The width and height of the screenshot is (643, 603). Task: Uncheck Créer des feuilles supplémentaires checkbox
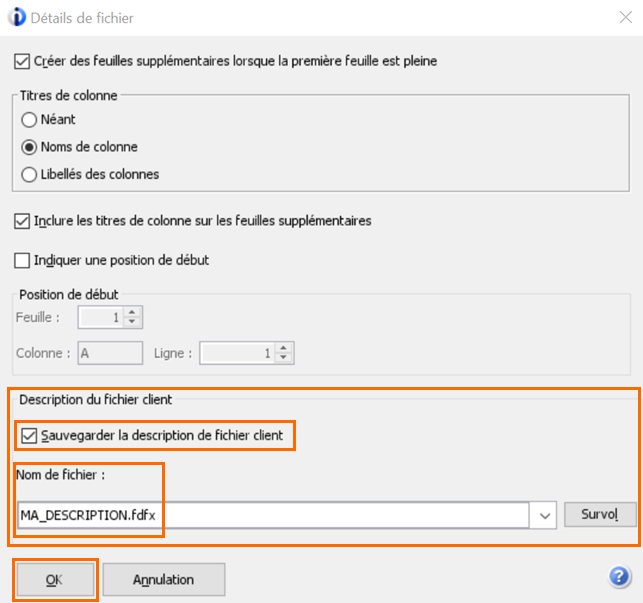(x=22, y=62)
